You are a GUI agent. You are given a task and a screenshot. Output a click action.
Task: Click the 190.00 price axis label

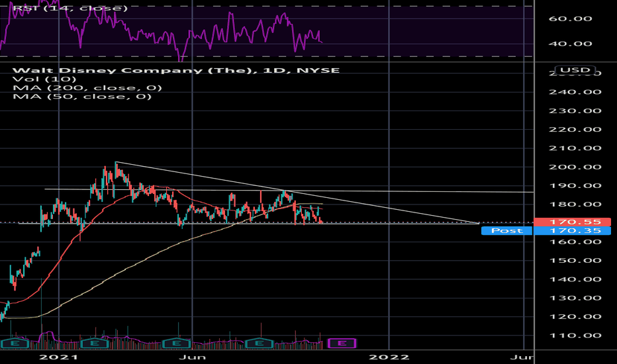[x=575, y=186]
